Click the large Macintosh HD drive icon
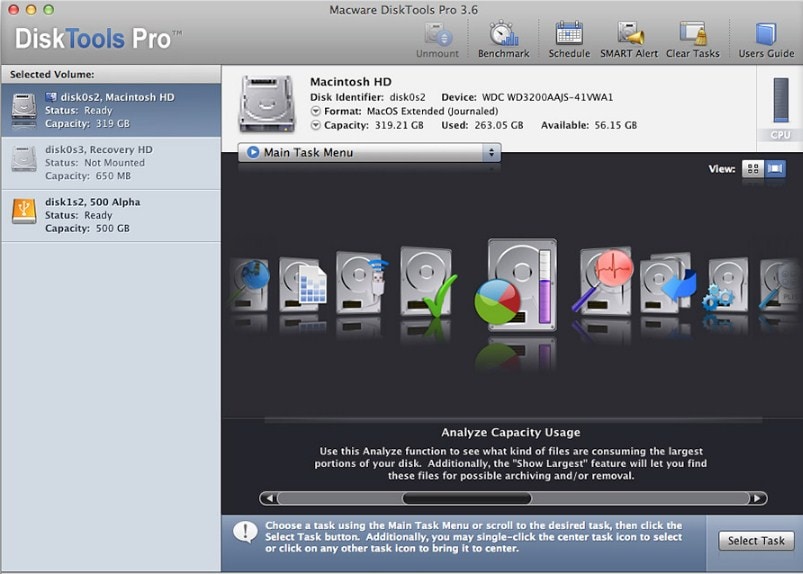The image size is (803, 574). pyautogui.click(x=267, y=104)
